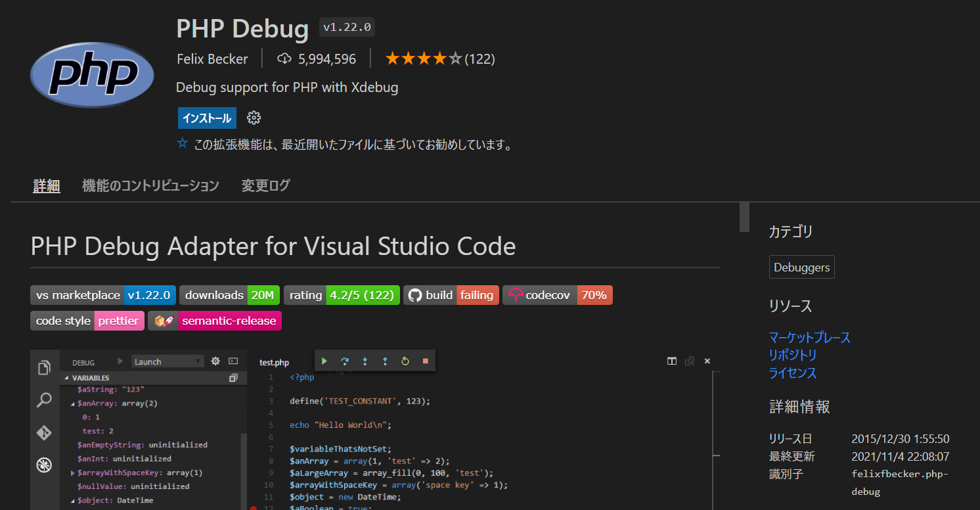Open the 機能のコントリビューション tab

pos(150,185)
